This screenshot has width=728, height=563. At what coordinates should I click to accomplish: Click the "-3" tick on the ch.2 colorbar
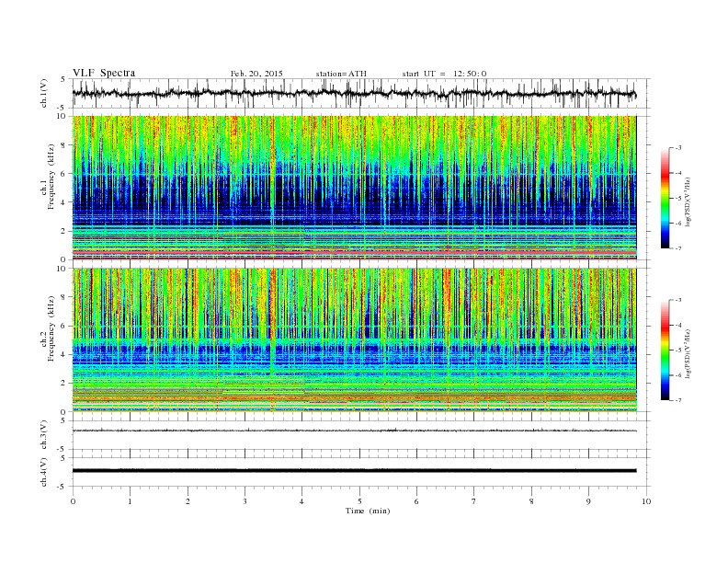click(677, 300)
